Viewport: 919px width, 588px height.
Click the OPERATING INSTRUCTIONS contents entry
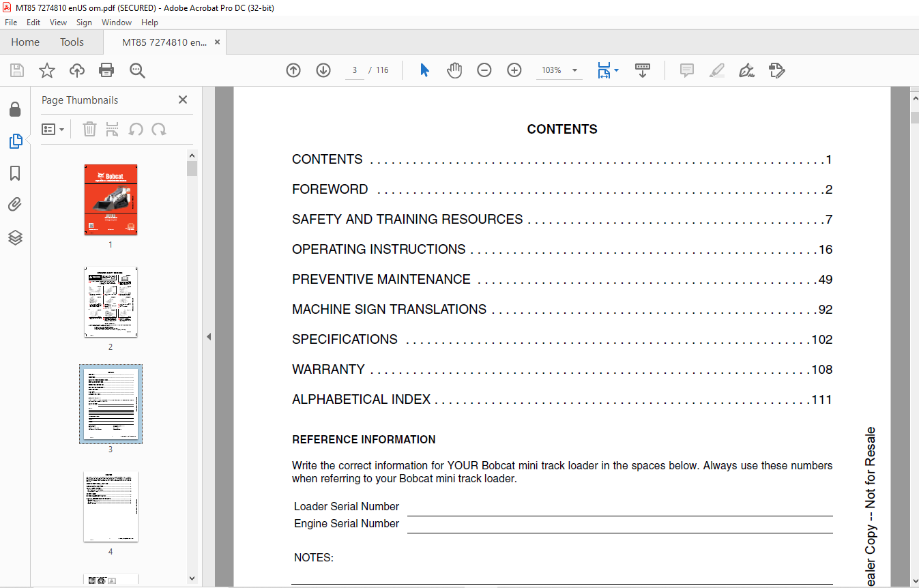[x=562, y=250]
